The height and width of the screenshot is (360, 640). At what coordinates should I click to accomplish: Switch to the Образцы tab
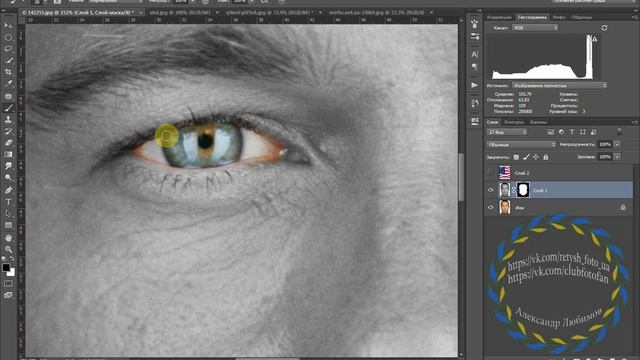[x=582, y=18]
